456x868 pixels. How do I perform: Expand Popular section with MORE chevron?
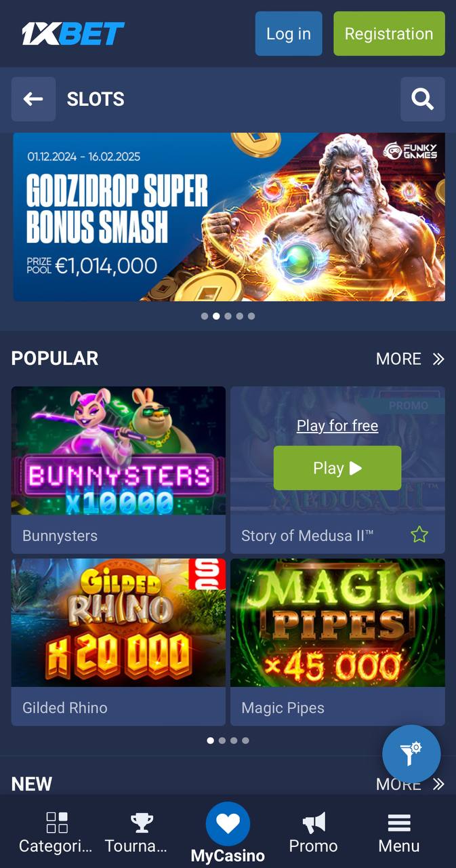(x=410, y=359)
